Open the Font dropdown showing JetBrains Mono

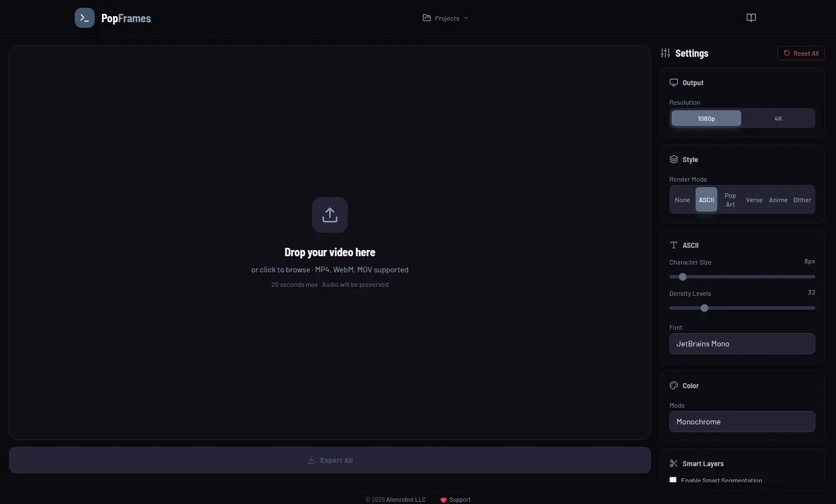pos(742,344)
